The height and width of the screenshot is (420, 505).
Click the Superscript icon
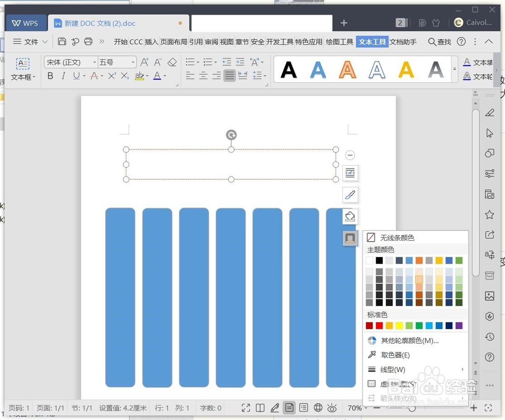coord(112,76)
